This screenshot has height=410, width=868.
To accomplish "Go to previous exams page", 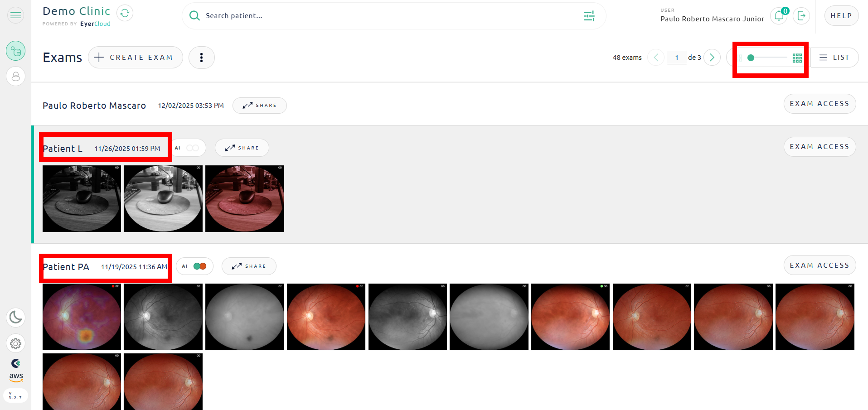I will [656, 58].
